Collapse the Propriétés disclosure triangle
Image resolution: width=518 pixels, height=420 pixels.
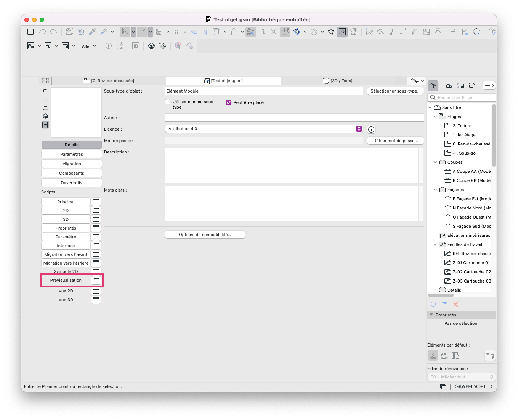tap(431, 315)
